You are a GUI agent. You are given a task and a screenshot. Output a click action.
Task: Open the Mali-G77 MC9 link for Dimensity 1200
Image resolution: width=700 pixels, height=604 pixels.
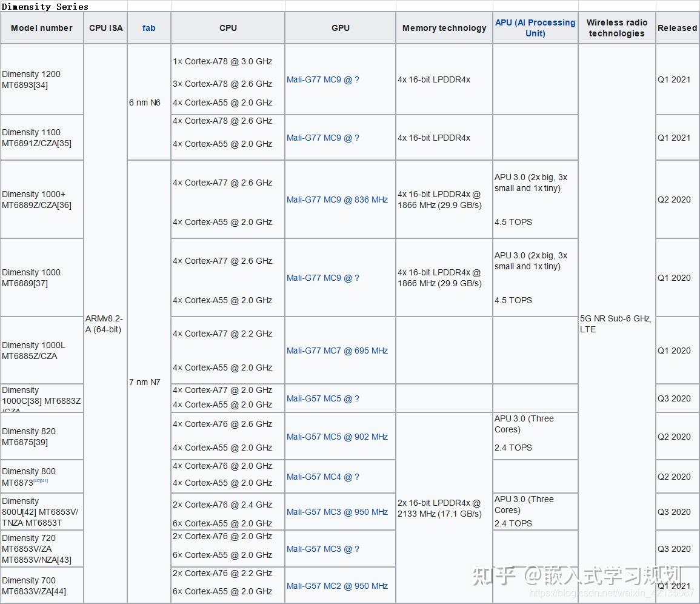click(322, 79)
